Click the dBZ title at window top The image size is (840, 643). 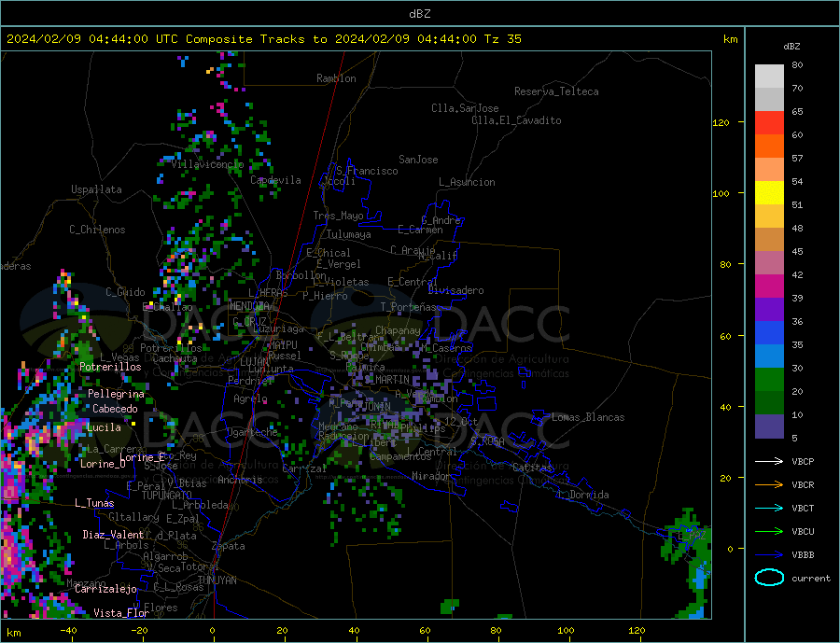(x=419, y=14)
